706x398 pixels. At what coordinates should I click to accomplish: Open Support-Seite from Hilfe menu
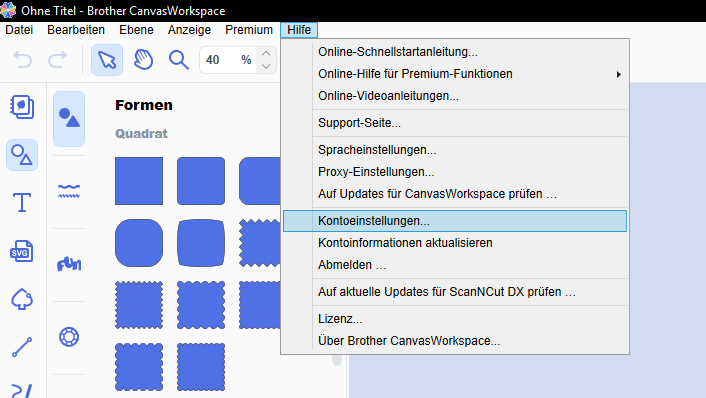pos(455,123)
